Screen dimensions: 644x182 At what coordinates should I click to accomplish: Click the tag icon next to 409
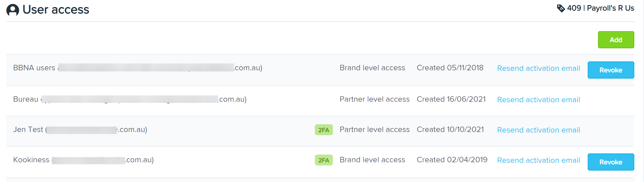coord(561,8)
